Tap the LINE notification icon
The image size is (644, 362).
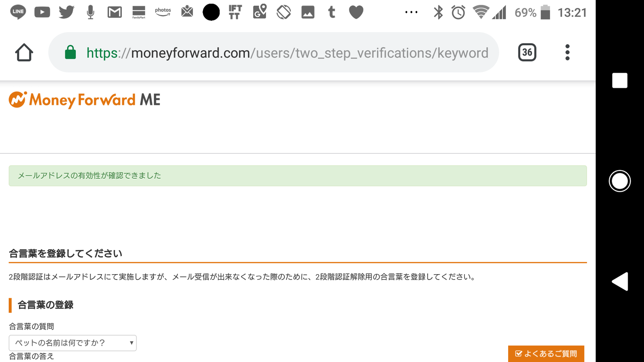click(x=18, y=12)
